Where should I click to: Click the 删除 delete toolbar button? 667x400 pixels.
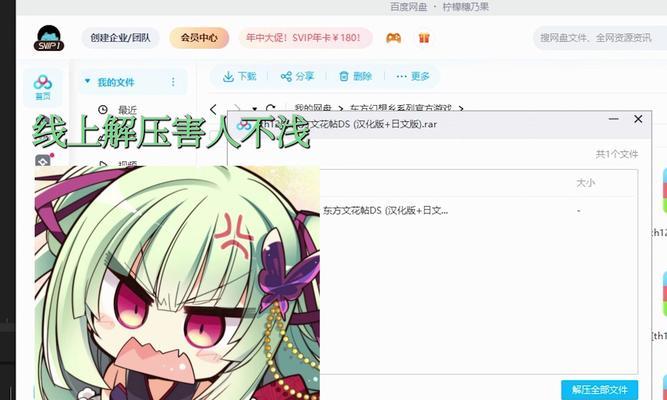pyautogui.click(x=355, y=77)
